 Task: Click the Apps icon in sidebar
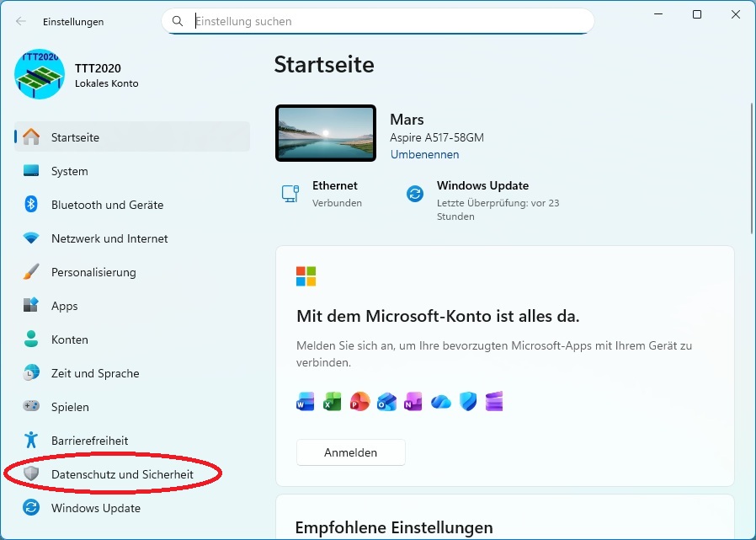(31, 305)
